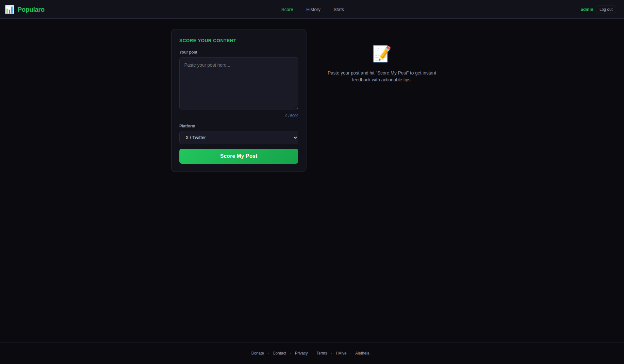Click inside the post text area

pyautogui.click(x=238, y=83)
